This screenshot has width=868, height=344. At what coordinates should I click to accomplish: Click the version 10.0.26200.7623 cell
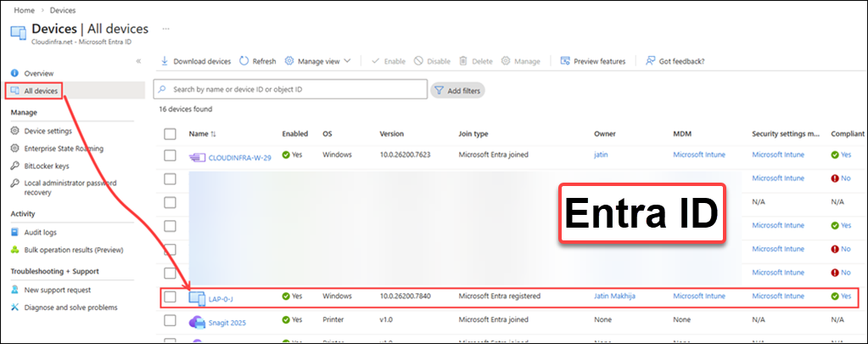406,155
